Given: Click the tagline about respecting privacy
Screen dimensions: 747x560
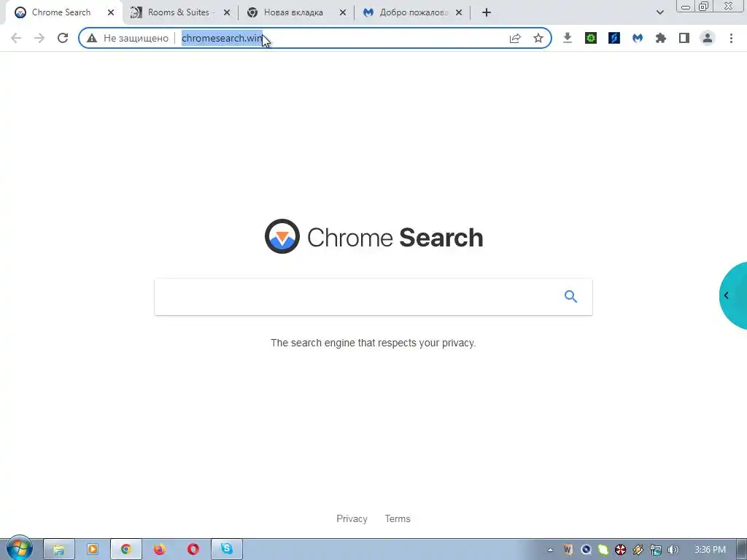Looking at the screenshot, I should click(373, 343).
